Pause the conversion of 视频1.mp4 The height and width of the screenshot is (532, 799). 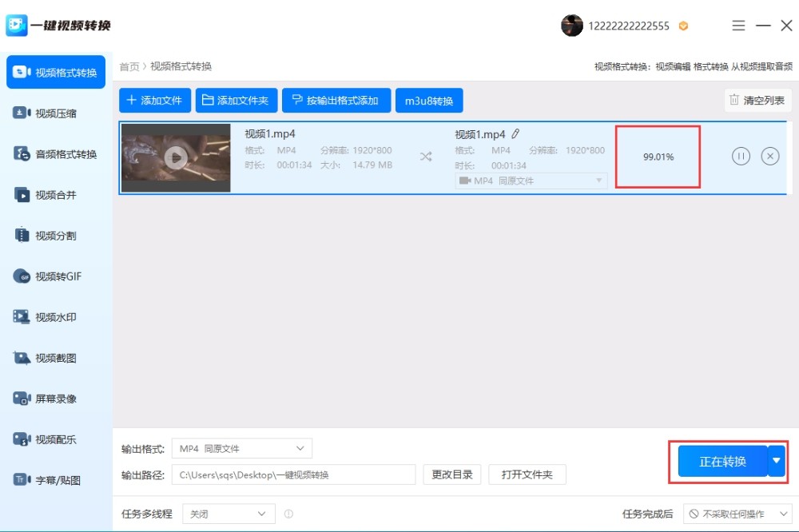[741, 157]
